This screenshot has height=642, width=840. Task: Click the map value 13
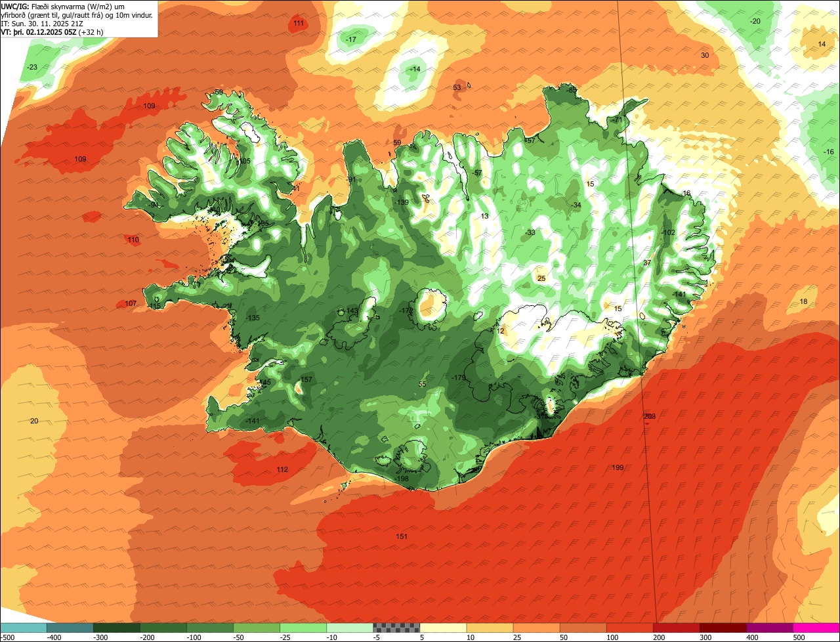point(485,216)
